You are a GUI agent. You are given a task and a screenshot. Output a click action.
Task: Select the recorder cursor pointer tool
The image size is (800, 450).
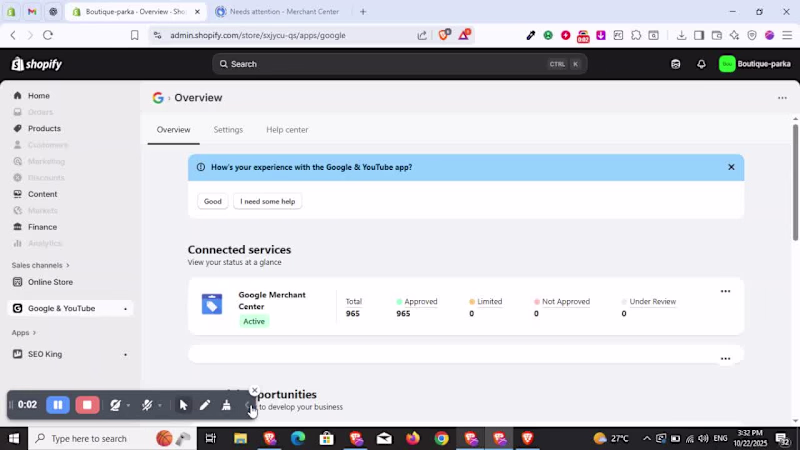[x=183, y=405]
